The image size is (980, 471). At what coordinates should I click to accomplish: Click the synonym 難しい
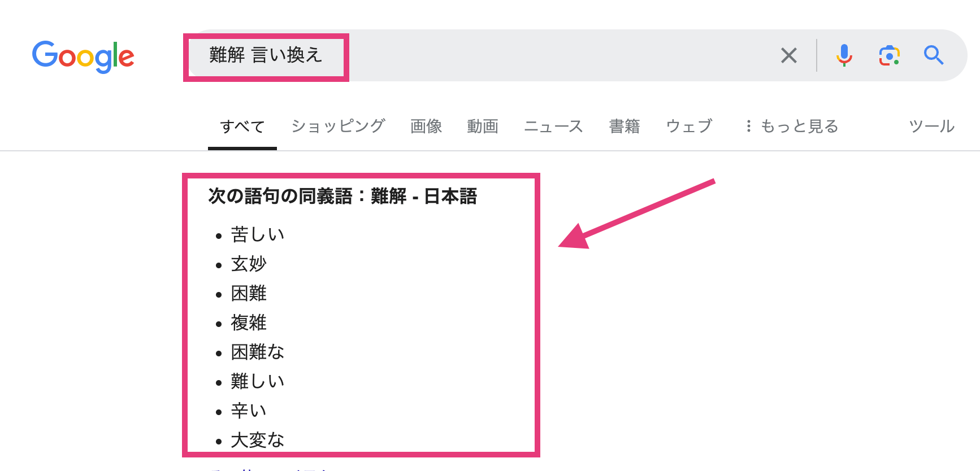pyautogui.click(x=257, y=381)
